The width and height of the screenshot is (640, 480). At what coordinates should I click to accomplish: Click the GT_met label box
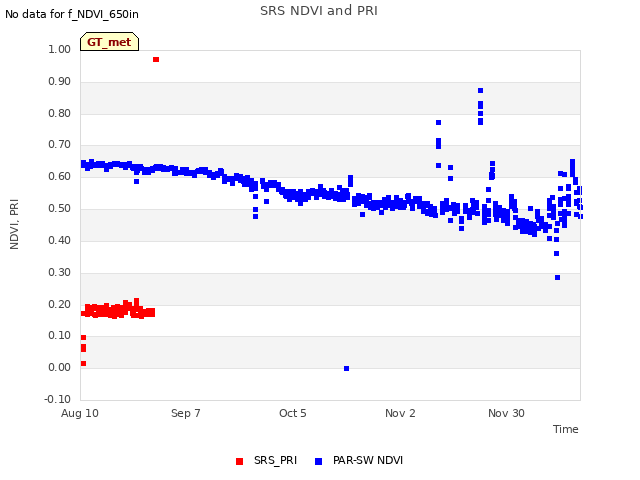pos(109,42)
